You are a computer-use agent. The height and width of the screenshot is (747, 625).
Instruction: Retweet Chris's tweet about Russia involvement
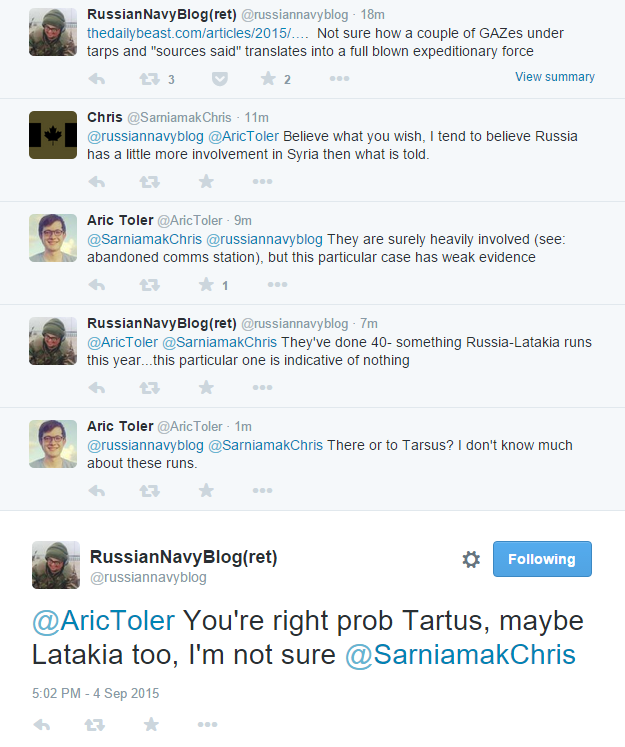pyautogui.click(x=150, y=181)
